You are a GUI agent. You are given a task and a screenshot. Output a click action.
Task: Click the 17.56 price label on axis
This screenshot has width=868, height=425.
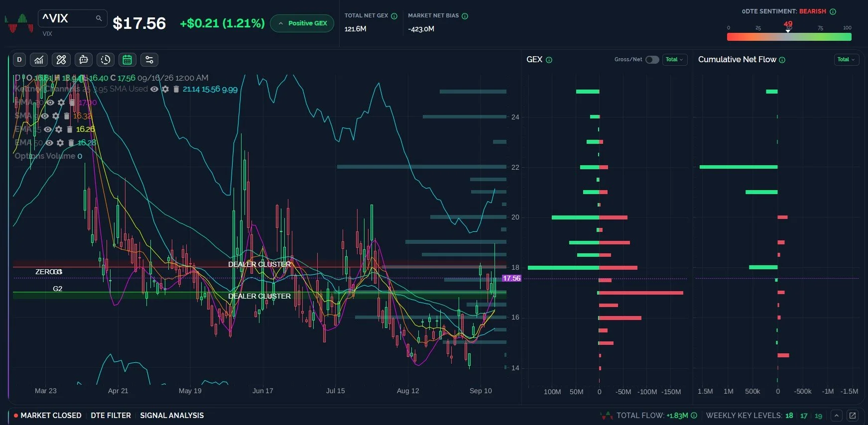pos(511,278)
